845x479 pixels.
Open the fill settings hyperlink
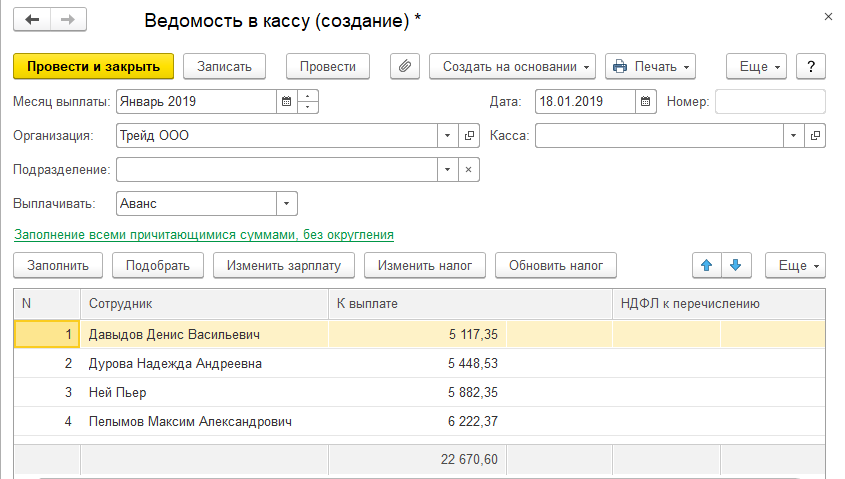tap(203, 235)
